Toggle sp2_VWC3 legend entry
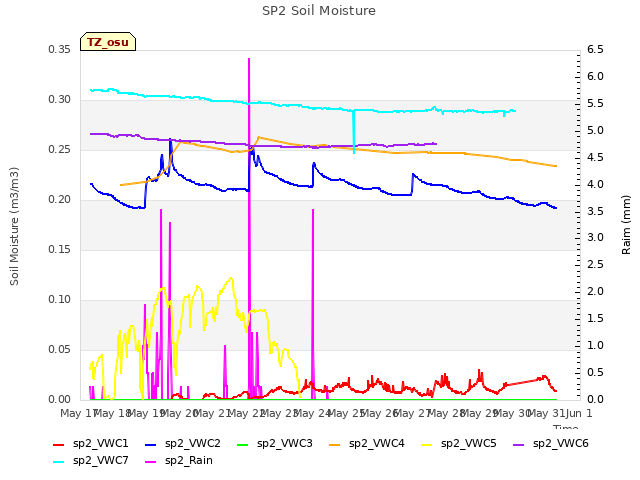The width and height of the screenshot is (640, 480). pos(275,444)
